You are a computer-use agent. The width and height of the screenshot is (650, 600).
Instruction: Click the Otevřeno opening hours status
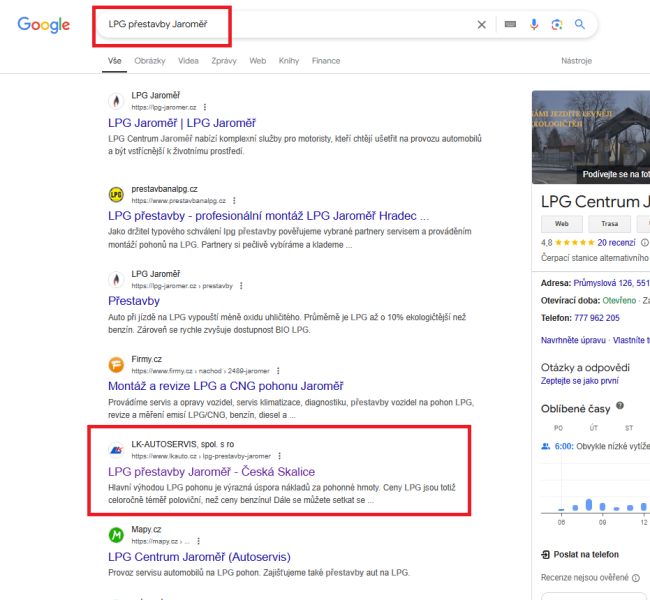point(619,301)
